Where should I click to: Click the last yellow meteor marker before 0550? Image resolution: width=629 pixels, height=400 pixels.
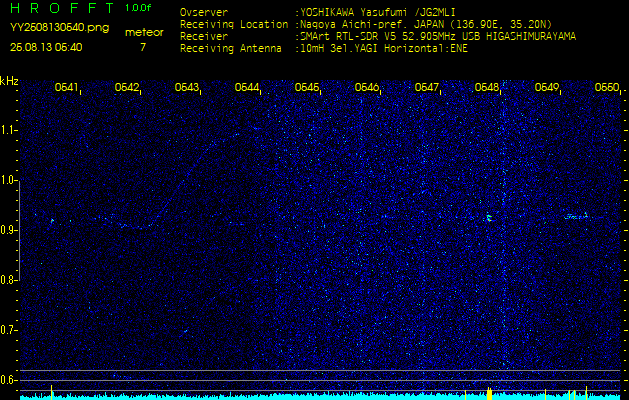(x=586, y=393)
